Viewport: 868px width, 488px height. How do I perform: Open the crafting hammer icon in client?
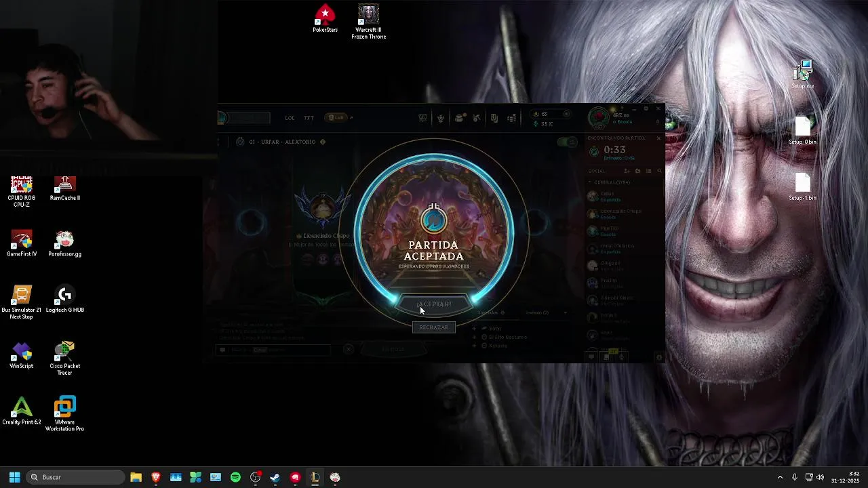point(477,118)
